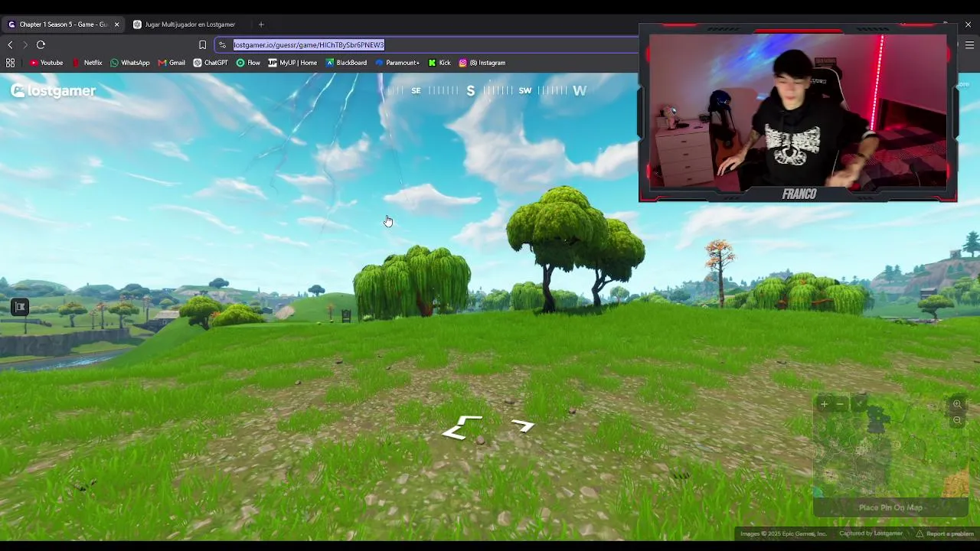This screenshot has width=980, height=551.
Task: Bookmark this page with the bookmark icon
Action: tap(202, 45)
